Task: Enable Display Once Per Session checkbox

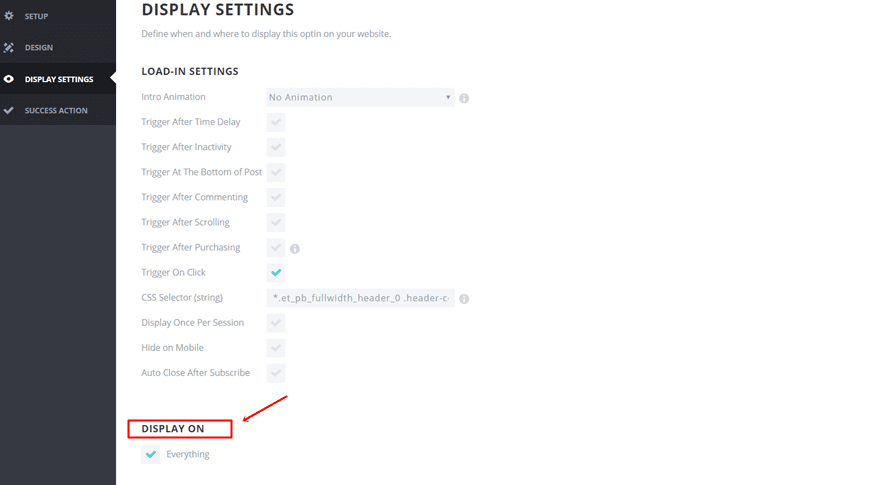Action: pos(276,322)
